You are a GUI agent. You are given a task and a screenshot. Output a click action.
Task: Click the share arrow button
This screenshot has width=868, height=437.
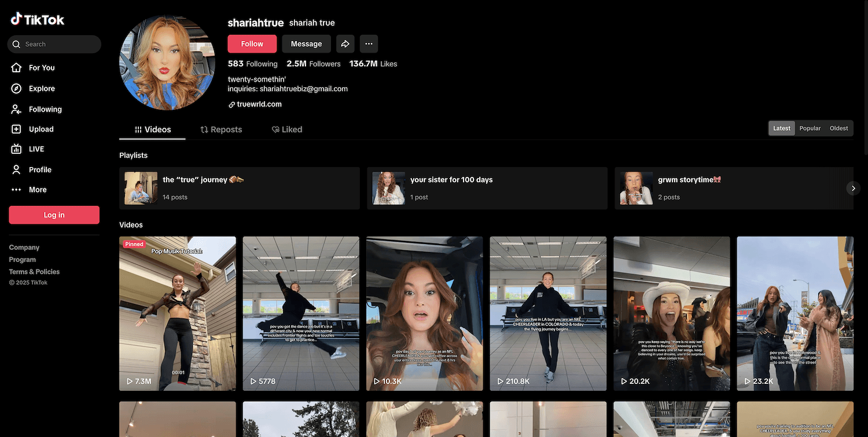click(345, 44)
